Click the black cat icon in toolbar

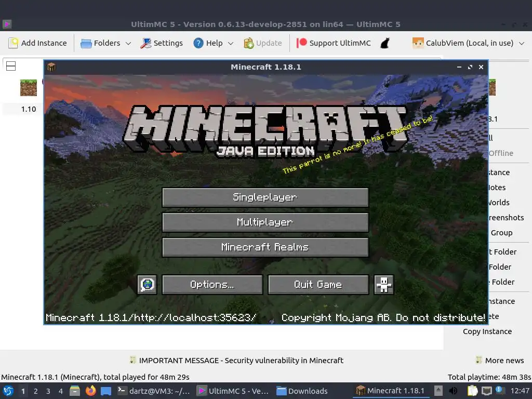(385, 43)
